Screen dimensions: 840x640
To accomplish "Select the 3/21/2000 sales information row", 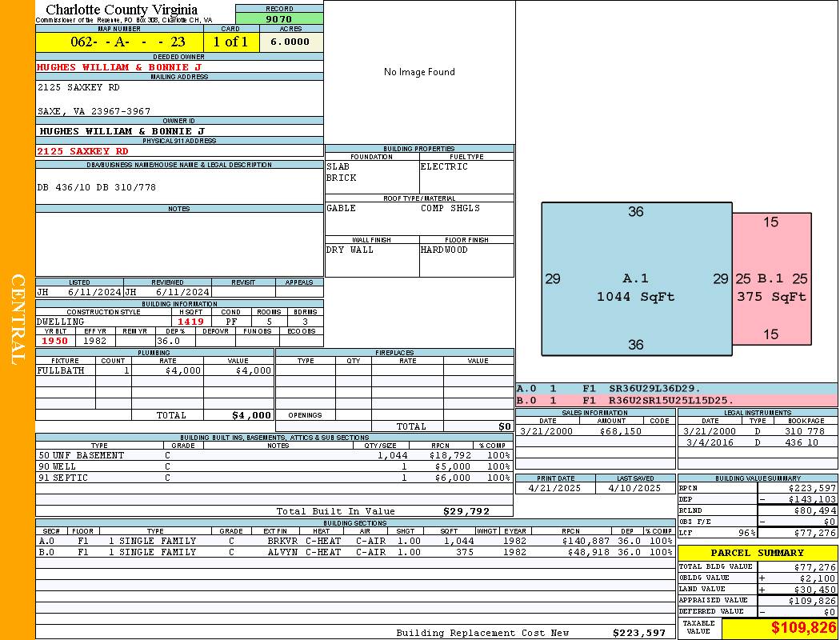I will 594,431.
